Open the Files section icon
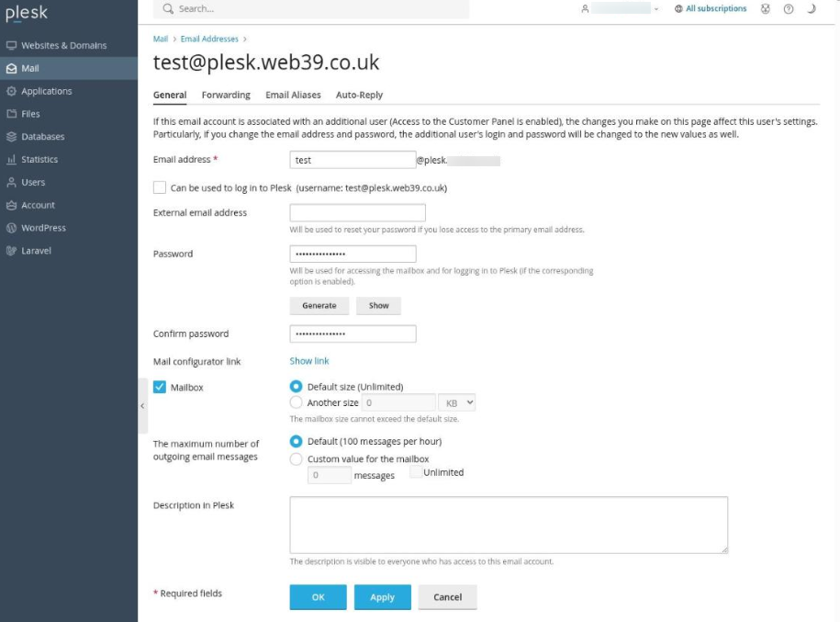Image resolution: width=840 pixels, height=622 pixels. 11,114
